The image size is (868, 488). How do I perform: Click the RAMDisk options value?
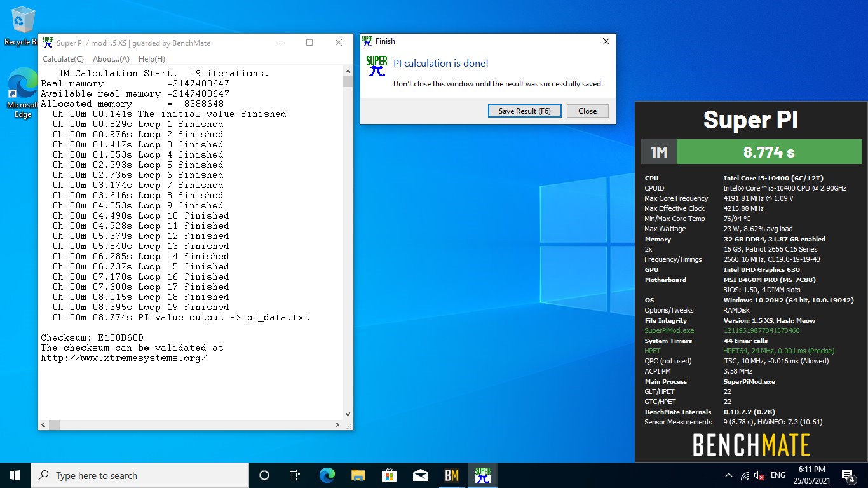click(x=737, y=310)
